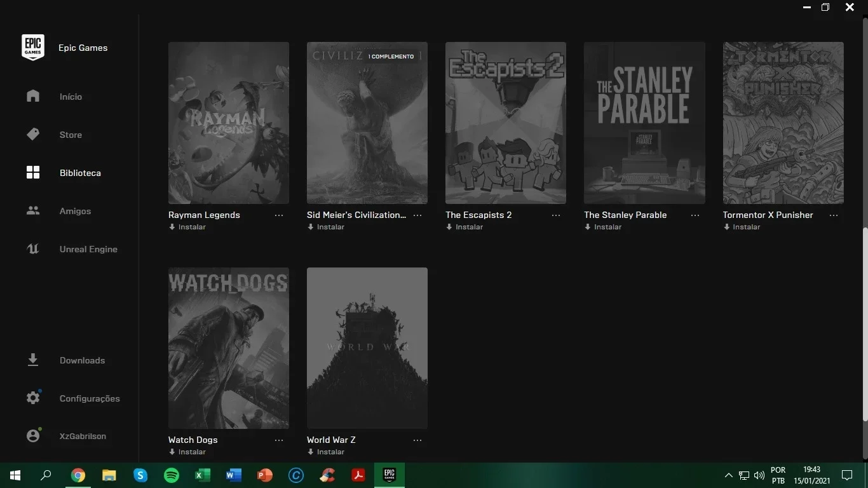
Task: Click the Tormentor X Punisher cover art
Action: pyautogui.click(x=783, y=123)
